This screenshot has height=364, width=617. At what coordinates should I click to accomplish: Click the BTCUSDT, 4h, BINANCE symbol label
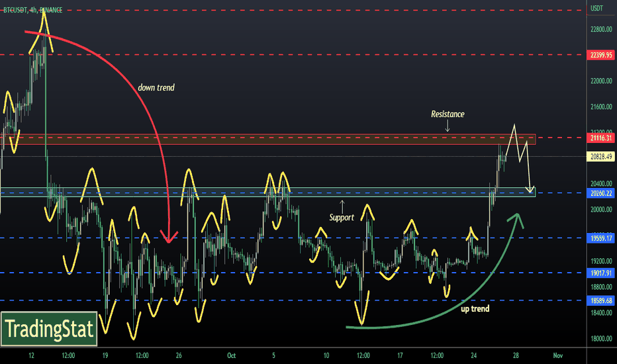coord(32,10)
